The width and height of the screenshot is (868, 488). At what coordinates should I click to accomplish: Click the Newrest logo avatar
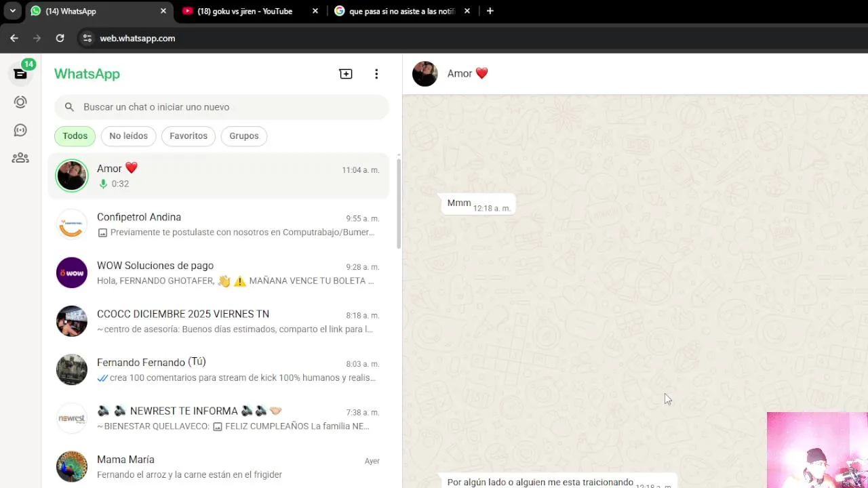coord(72,418)
